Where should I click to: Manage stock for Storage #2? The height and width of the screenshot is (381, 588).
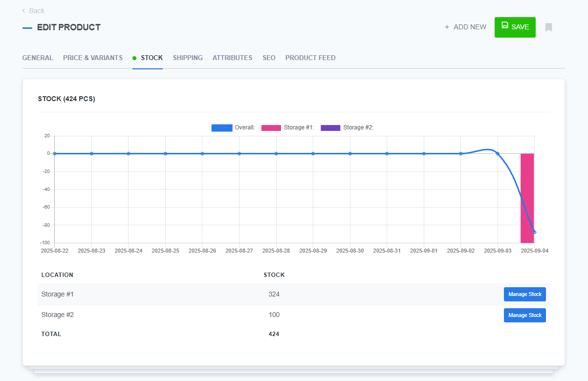524,316
